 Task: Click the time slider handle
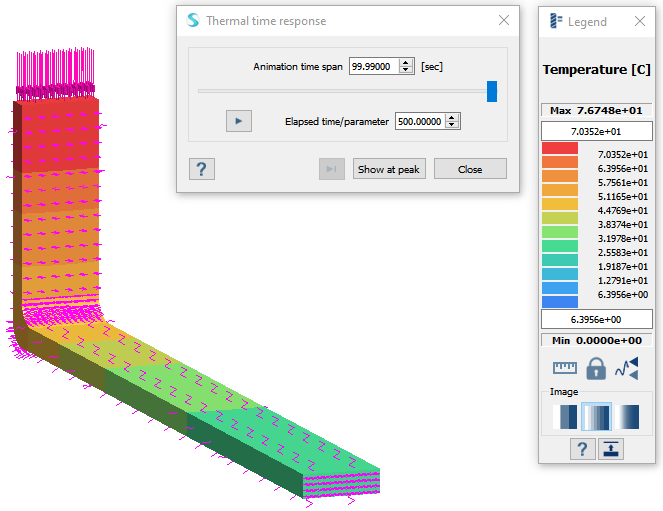tap(492, 91)
